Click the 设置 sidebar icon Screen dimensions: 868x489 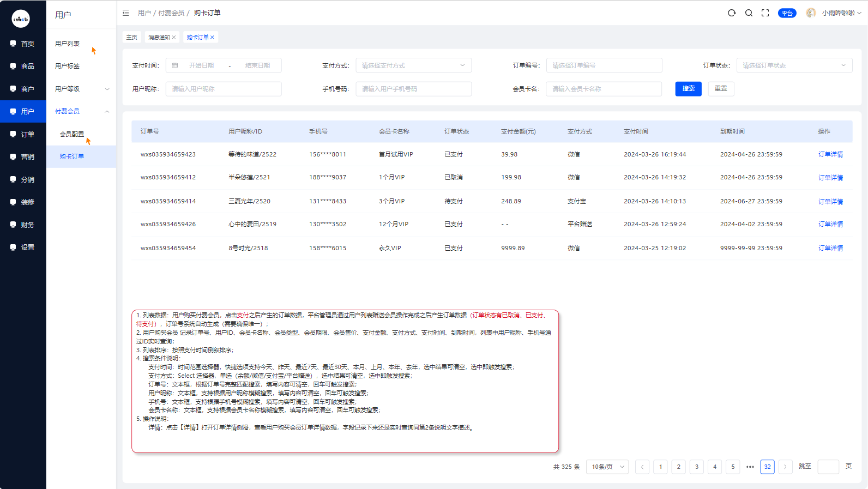[13, 247]
